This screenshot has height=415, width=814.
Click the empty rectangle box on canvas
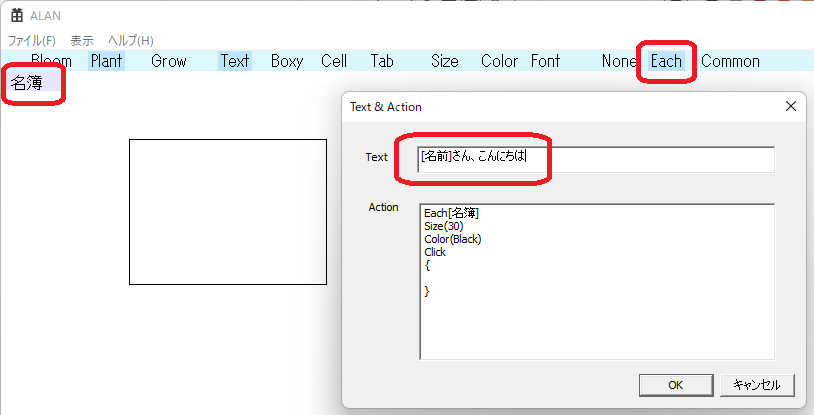coord(228,212)
